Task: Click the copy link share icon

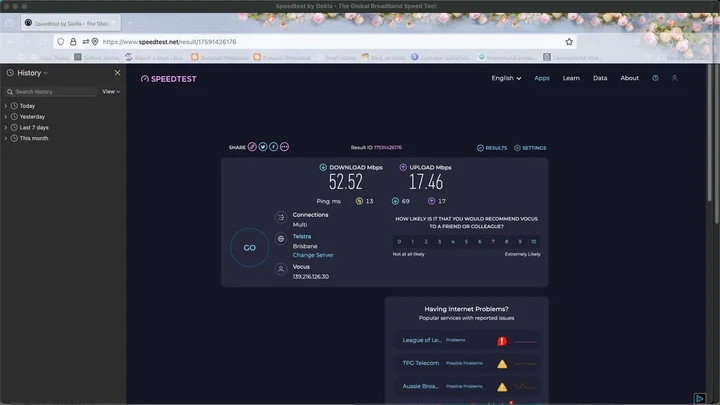Action: tap(252, 147)
